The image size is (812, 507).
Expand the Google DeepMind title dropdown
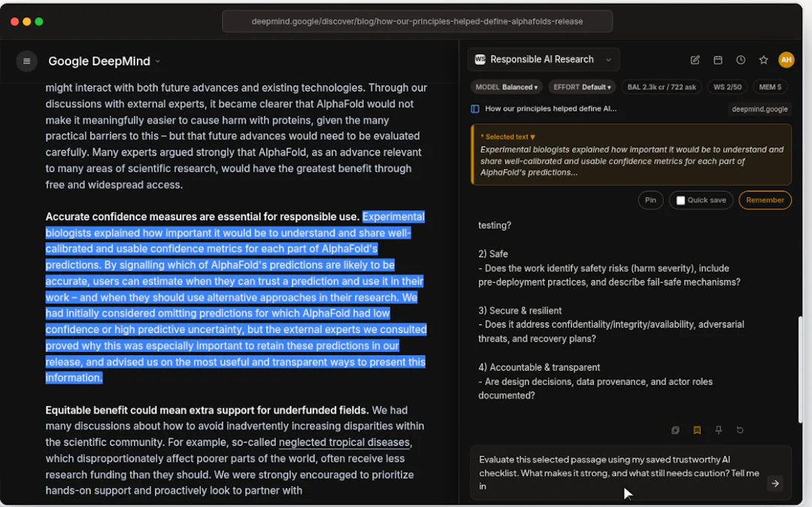157,62
